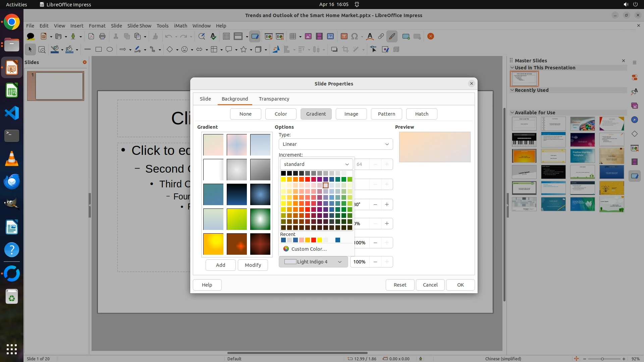Click the Insert Image toolbar icon
644x362 pixels.
click(308, 37)
